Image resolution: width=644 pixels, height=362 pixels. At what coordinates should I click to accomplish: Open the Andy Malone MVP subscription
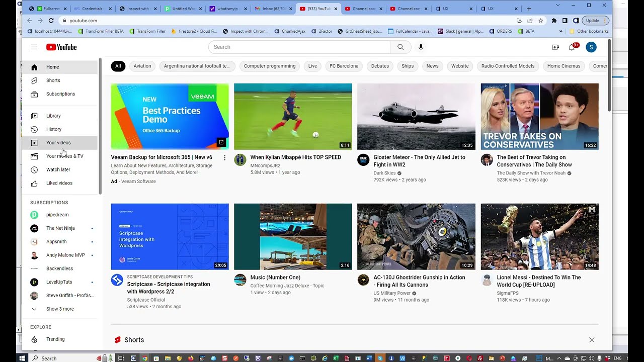pyautogui.click(x=60, y=255)
